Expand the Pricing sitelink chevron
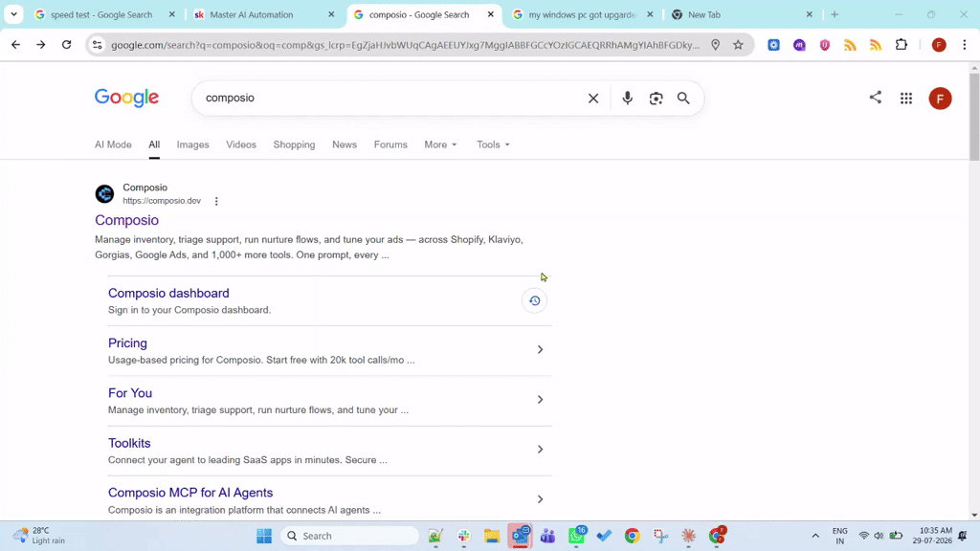The height and width of the screenshot is (551, 980). [540, 350]
